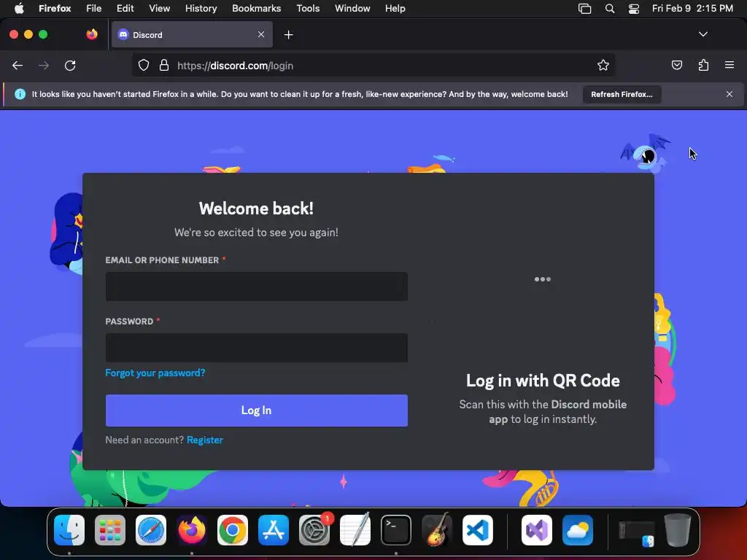This screenshot has height=560, width=747.
Task: Focus the Password field
Action: click(x=256, y=348)
